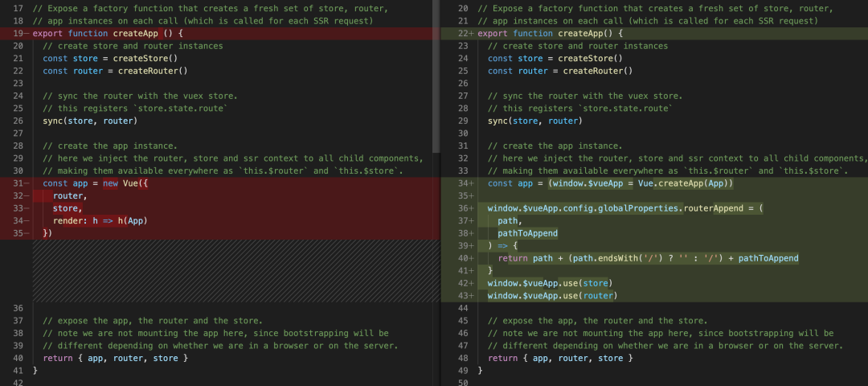Click gutter marker '35+' for the empty added line
This screenshot has height=386, width=868.
coord(467,196)
